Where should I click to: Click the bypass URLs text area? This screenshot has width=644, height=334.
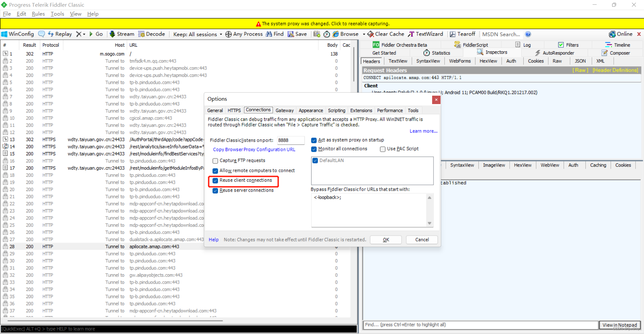pyautogui.click(x=369, y=210)
